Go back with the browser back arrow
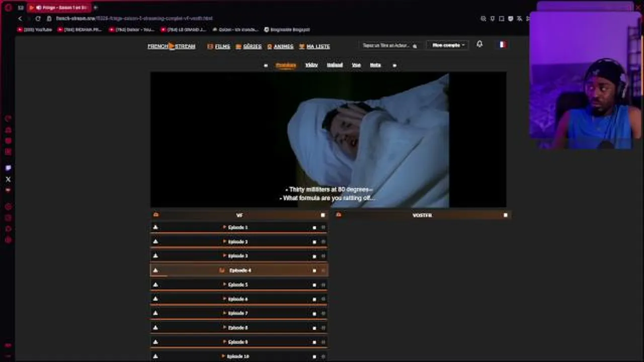Image resolution: width=644 pixels, height=362 pixels. (x=20, y=19)
